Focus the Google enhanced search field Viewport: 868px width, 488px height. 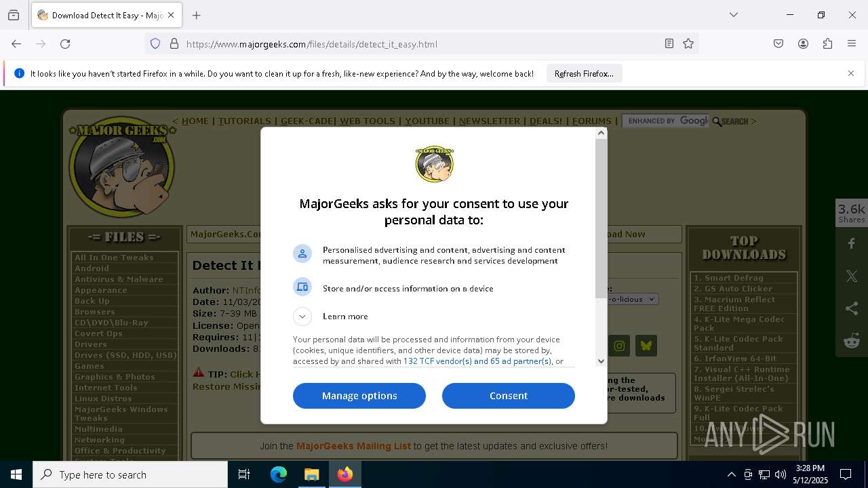pyautogui.click(x=665, y=121)
